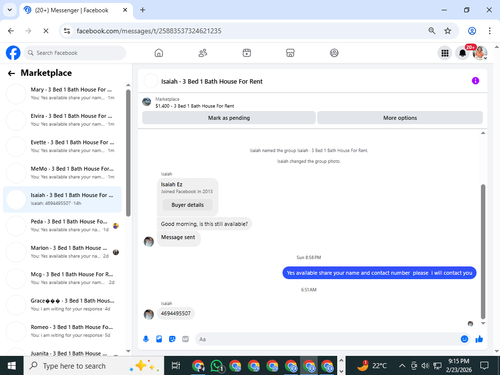
Task: Open a new Chrome tab
Action: pyautogui.click(x=143, y=10)
